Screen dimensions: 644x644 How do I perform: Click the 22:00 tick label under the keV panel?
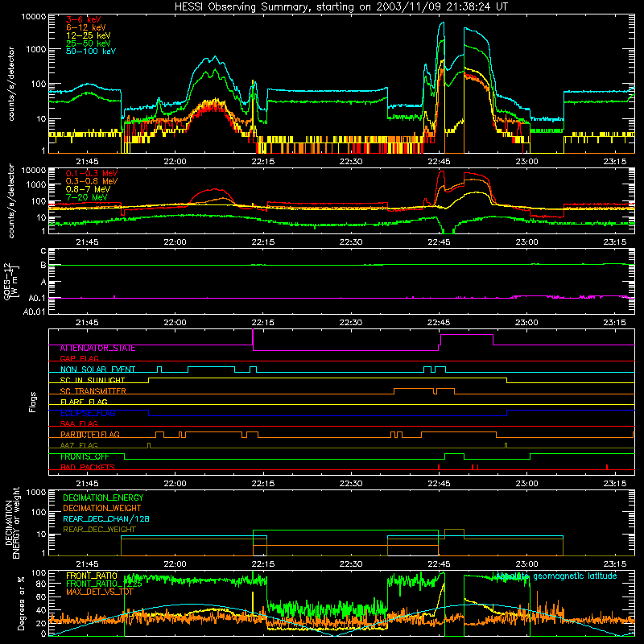(x=175, y=162)
